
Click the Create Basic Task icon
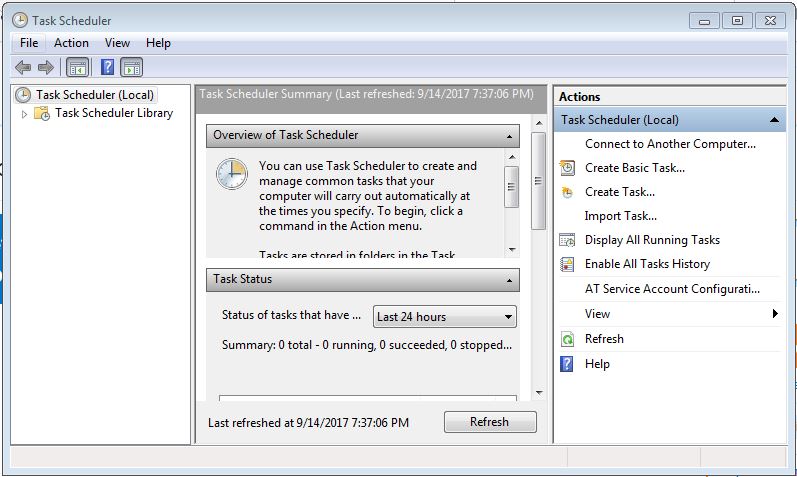coord(567,168)
